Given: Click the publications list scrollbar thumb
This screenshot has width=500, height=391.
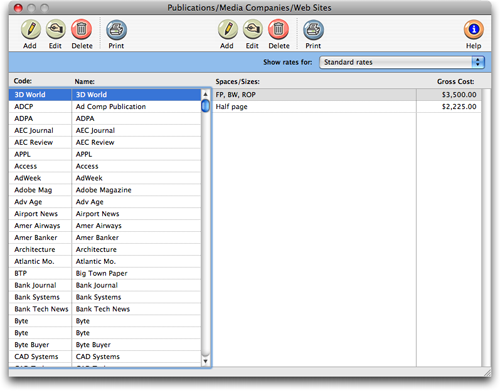Looking at the screenshot, I should click(x=205, y=106).
